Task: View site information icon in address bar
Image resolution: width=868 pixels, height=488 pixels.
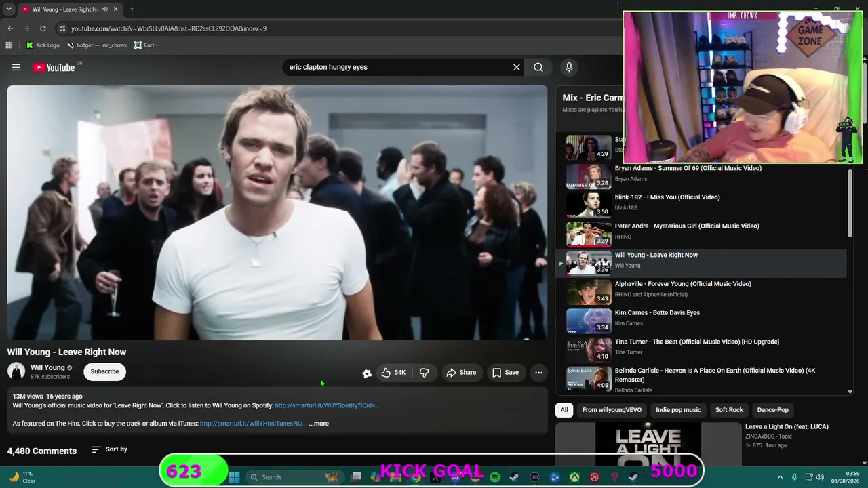Action: pyautogui.click(x=62, y=28)
